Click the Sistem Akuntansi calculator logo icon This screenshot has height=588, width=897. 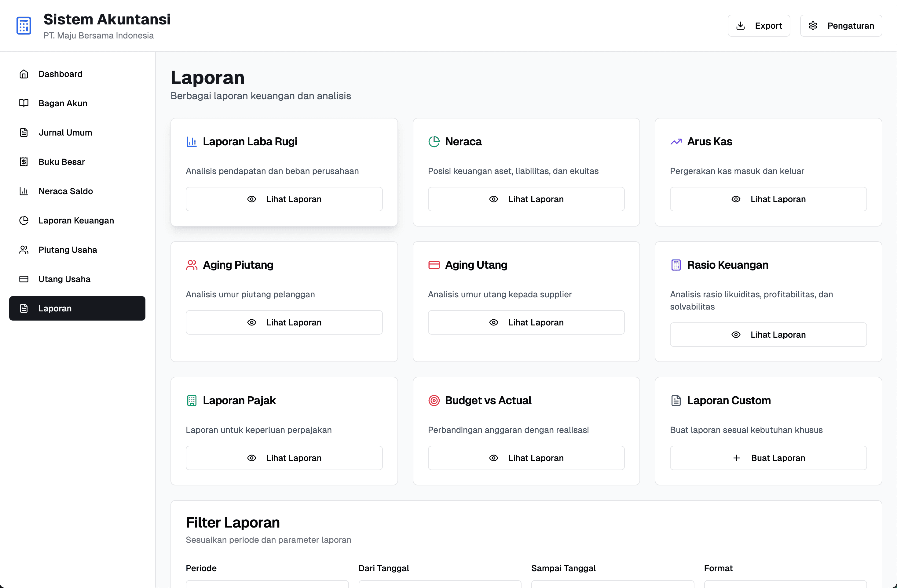[x=24, y=26]
